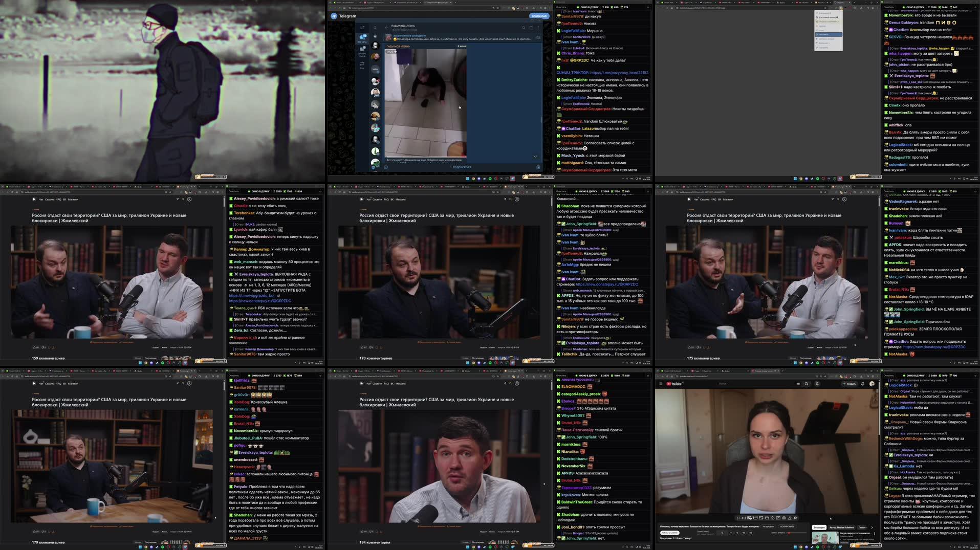The image size is (980, 550).
Task: Click the +20 button under the YouTube video
Action: [x=751, y=533]
